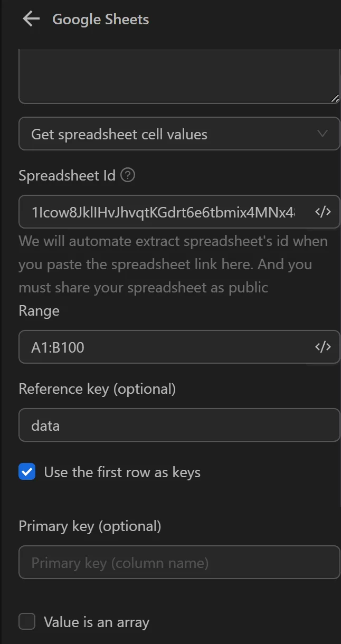Navigate back using the arrow icon
Image resolution: width=341 pixels, height=644 pixels.
[x=30, y=18]
